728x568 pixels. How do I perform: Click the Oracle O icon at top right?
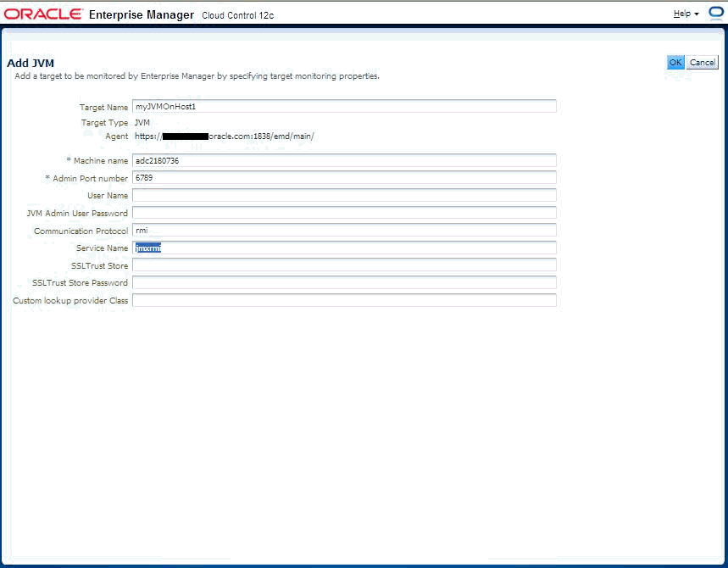(x=716, y=13)
